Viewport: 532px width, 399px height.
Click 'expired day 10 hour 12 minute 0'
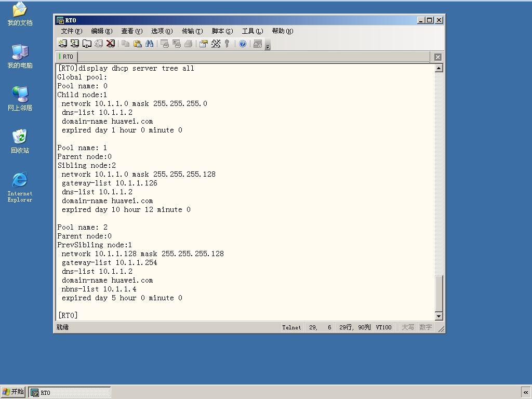coord(126,210)
